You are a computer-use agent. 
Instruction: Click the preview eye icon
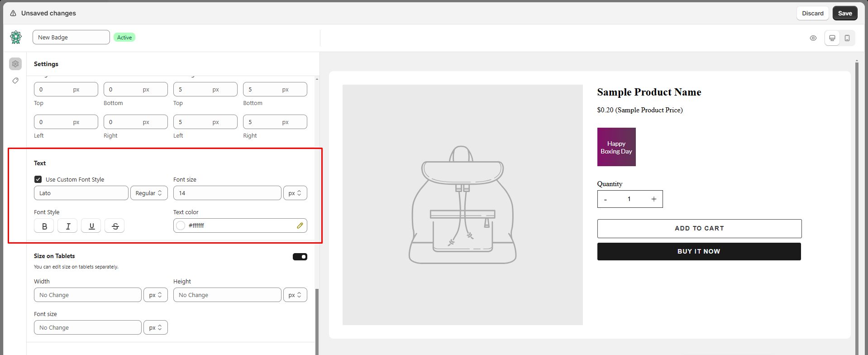tap(813, 38)
